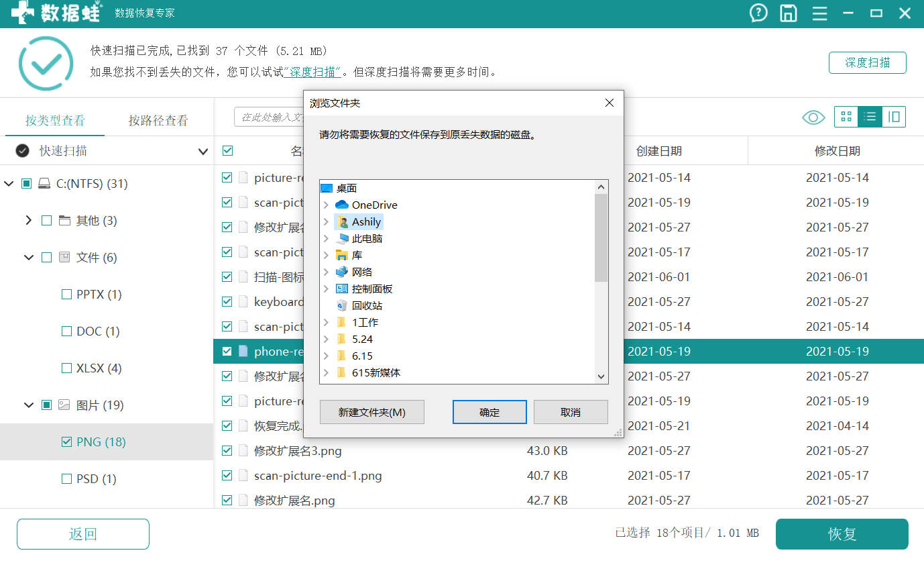Switch to thumbnail grid view
This screenshot has width=924, height=567.
[846, 117]
